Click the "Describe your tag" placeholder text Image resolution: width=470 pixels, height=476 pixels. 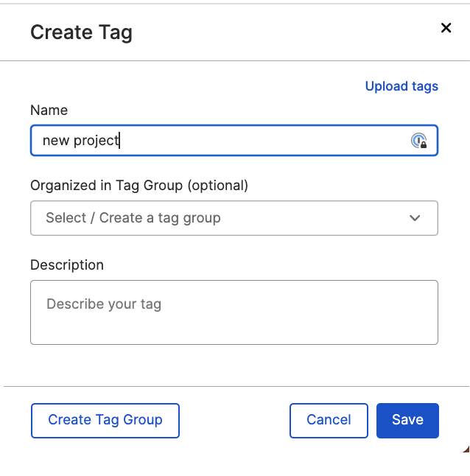(103, 304)
